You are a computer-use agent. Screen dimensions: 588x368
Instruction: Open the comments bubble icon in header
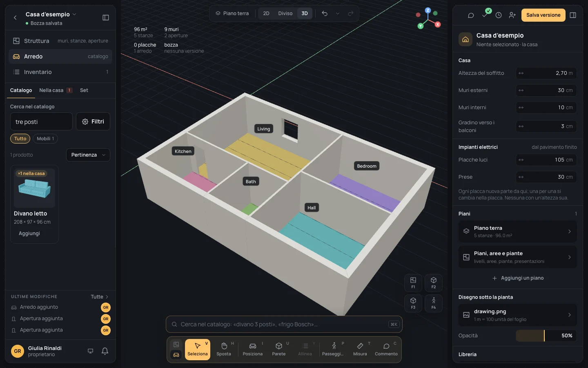pyautogui.click(x=471, y=15)
